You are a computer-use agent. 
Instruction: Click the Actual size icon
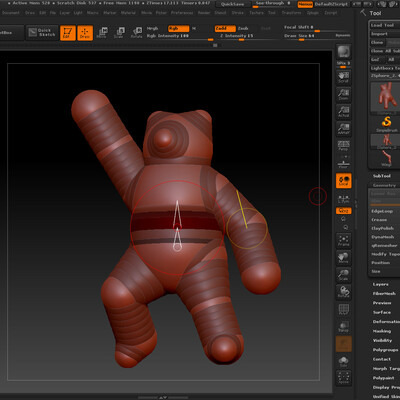(343, 112)
